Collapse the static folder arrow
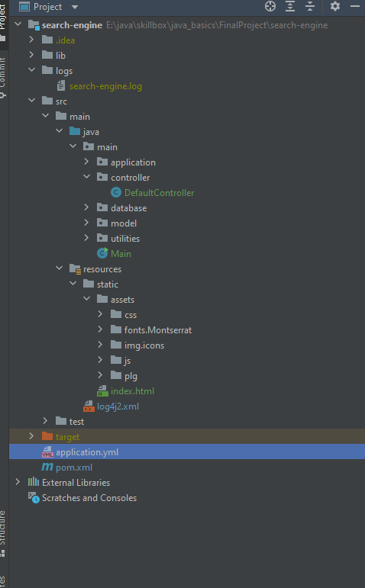Image resolution: width=365 pixels, height=588 pixels. 73,284
